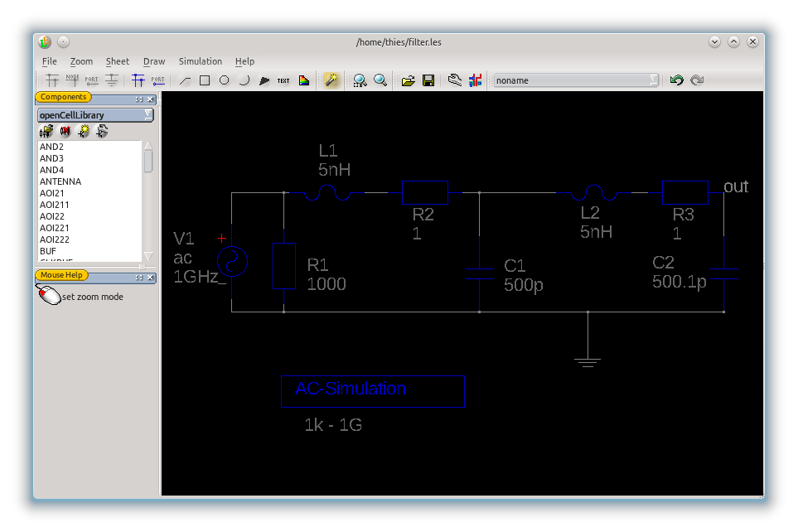The height and width of the screenshot is (532, 798).
Task: Open a file with folder icon
Action: (x=408, y=80)
